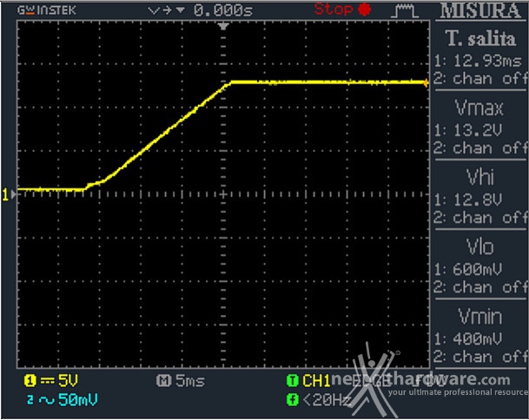Click the green trigger T icon
529x420 pixels.
(292, 381)
